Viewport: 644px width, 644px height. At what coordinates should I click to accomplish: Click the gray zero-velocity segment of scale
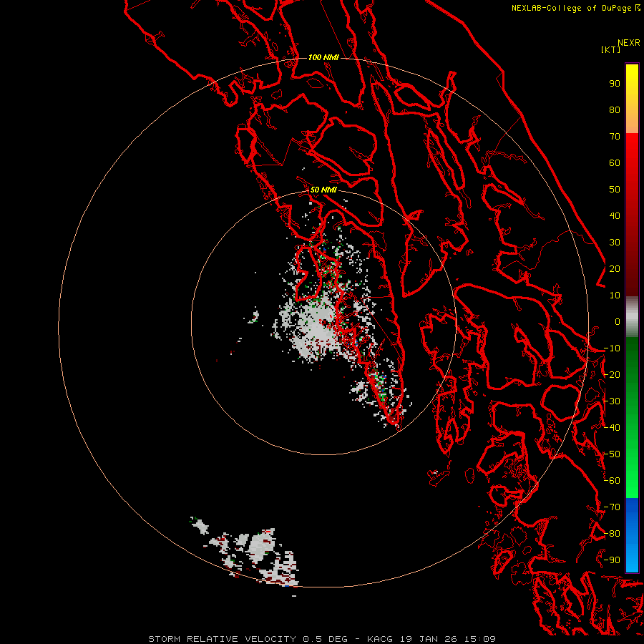[x=632, y=317]
